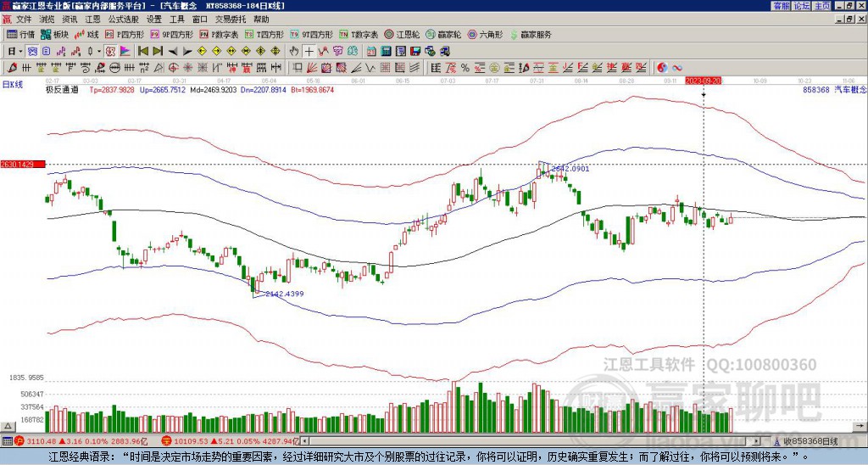The height and width of the screenshot is (465, 868).
Task: Click the 2142.4399 low price annotation
Action: (285, 294)
